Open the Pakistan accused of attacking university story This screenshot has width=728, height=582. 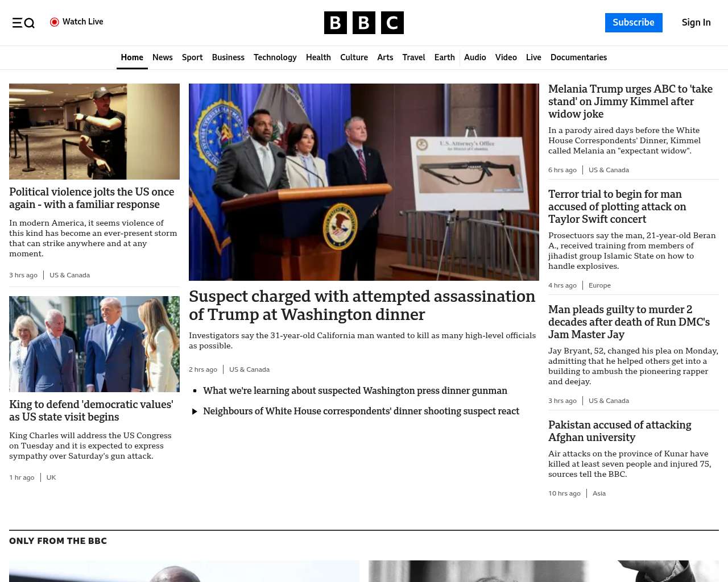click(x=619, y=431)
